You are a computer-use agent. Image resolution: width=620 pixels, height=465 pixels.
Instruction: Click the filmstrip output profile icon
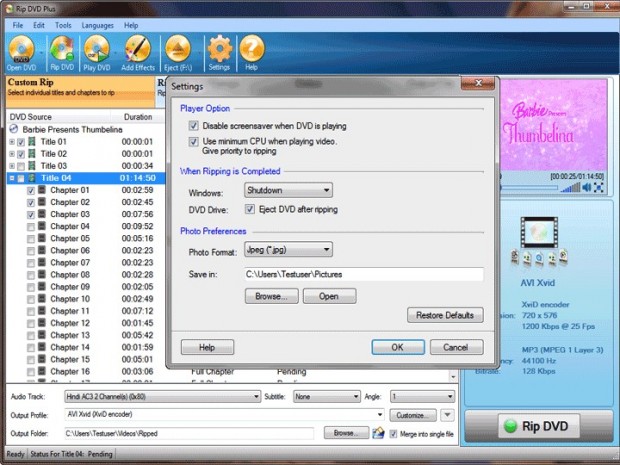point(539,232)
